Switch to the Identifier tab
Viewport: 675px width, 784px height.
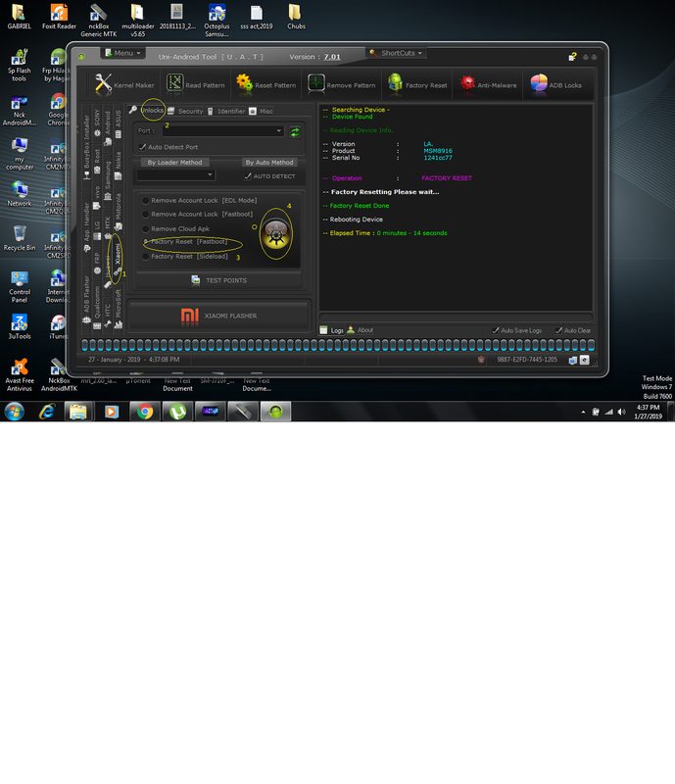point(226,111)
